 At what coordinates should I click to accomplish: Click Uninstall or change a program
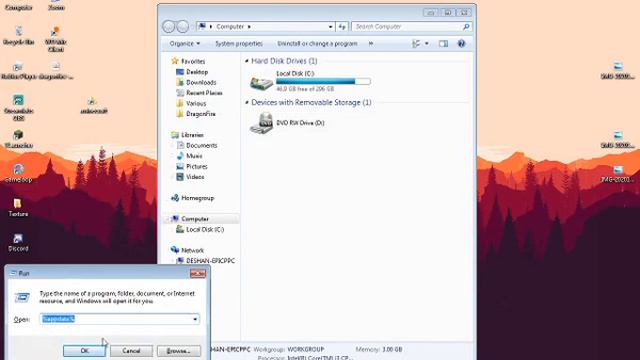tap(317, 44)
